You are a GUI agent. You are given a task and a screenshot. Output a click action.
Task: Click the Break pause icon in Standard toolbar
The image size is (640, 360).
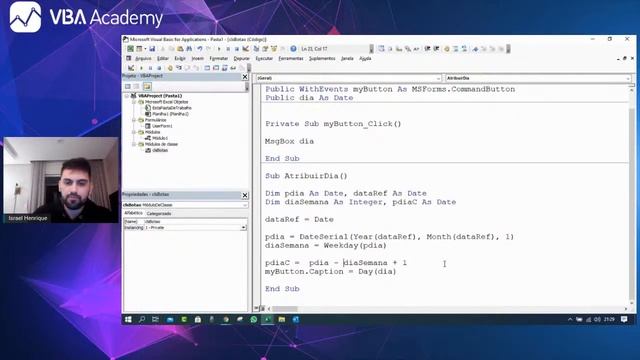point(228,49)
